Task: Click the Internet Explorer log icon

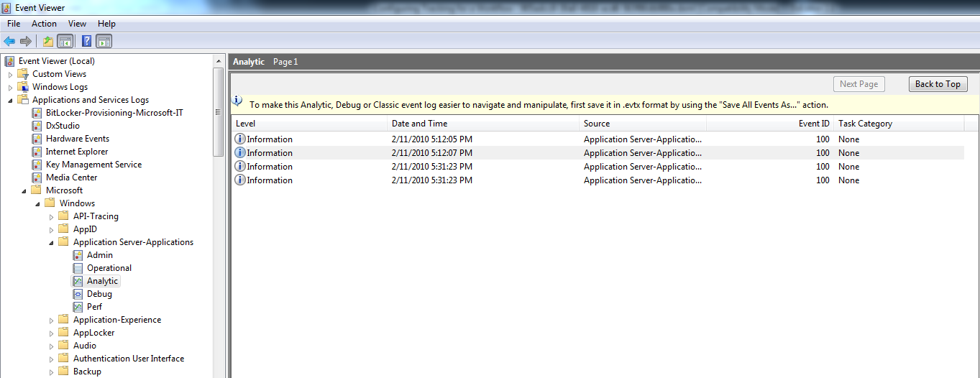Action: pyautogui.click(x=37, y=152)
